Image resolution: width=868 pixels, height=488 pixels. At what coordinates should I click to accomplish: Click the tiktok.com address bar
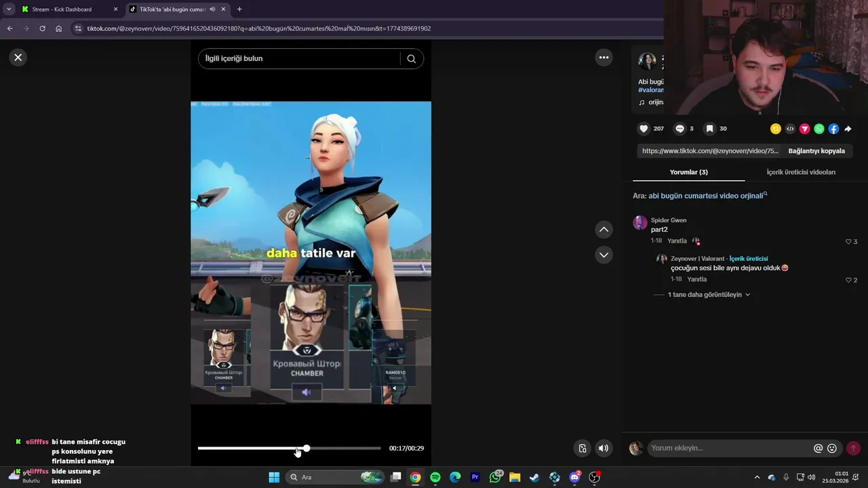[x=366, y=28]
